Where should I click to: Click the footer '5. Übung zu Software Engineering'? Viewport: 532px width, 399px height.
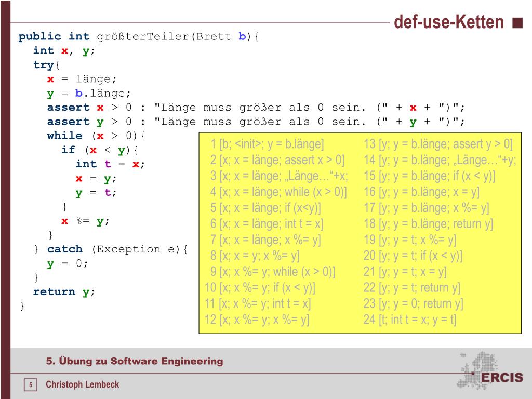click(x=135, y=361)
